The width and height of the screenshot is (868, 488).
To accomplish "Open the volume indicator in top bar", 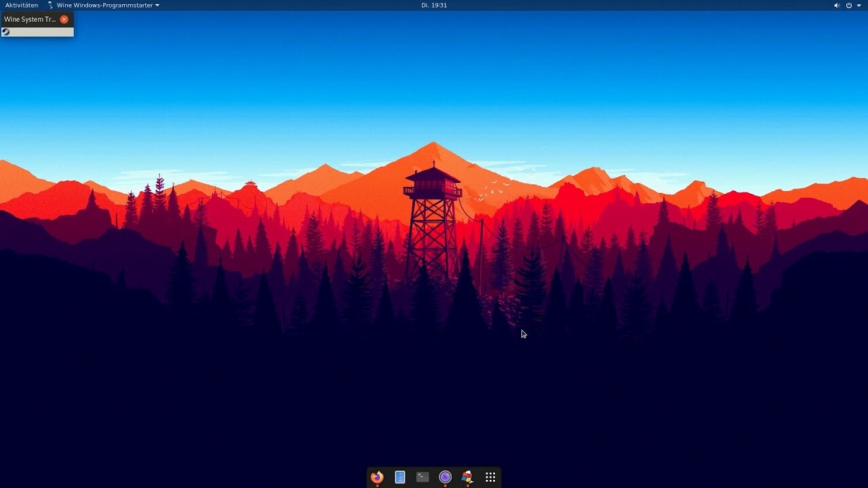I will point(837,5).
